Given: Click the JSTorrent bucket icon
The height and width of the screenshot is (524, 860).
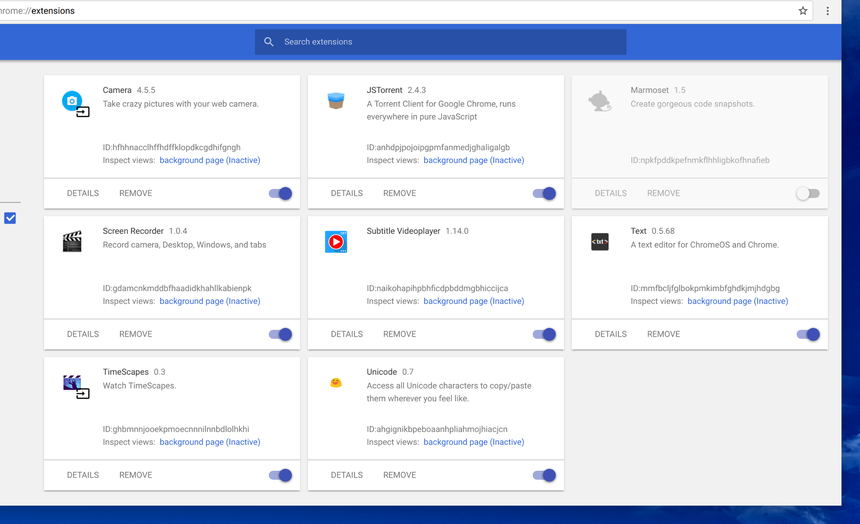Looking at the screenshot, I should tap(336, 101).
